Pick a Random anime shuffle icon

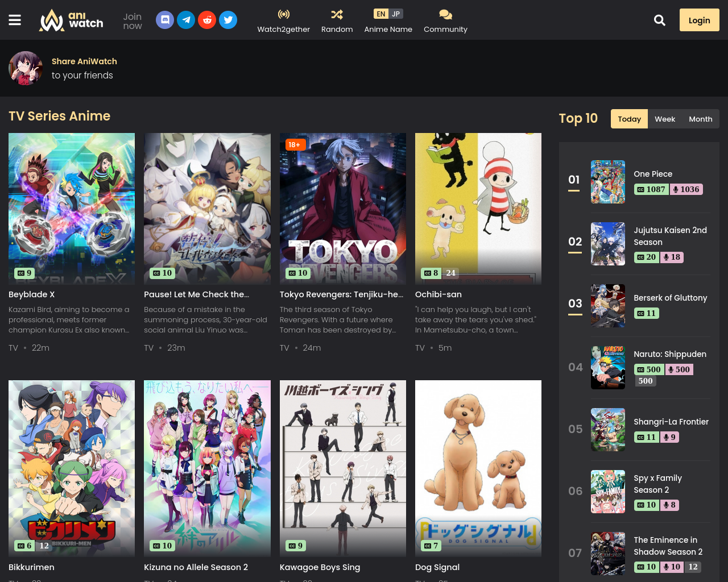(x=337, y=14)
